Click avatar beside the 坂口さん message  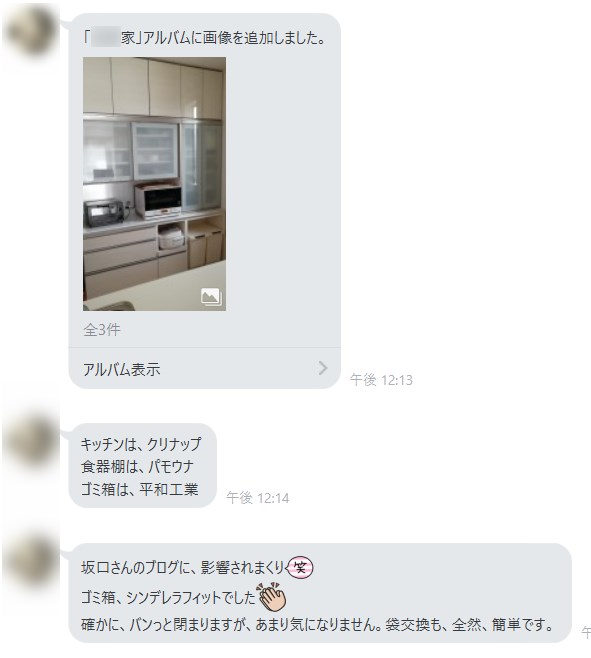pyautogui.click(x=31, y=562)
